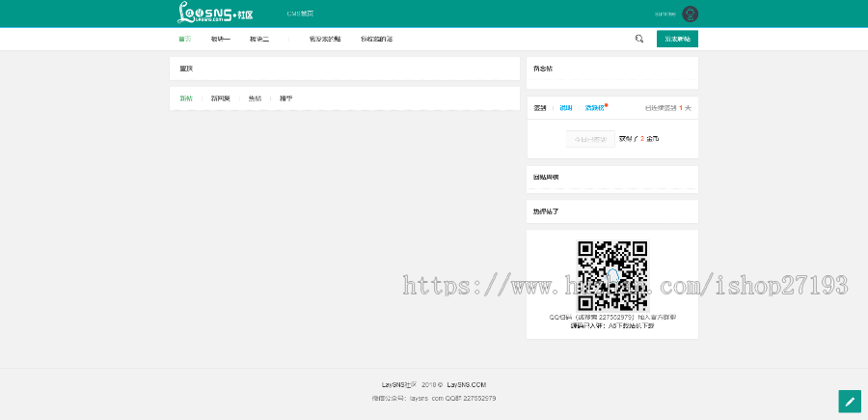868x420 pixels.
Task: Select the 首页 navigation tab
Action: coord(185,39)
